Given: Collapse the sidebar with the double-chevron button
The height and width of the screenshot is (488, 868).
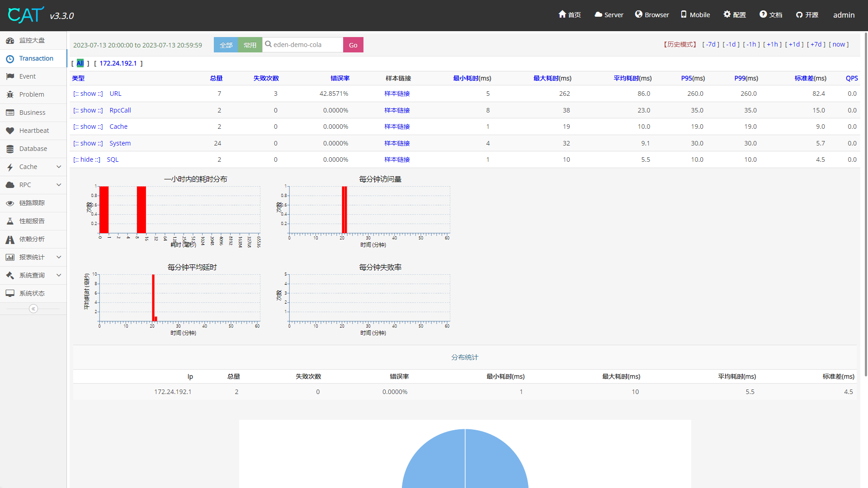Looking at the screenshot, I should pos(33,309).
